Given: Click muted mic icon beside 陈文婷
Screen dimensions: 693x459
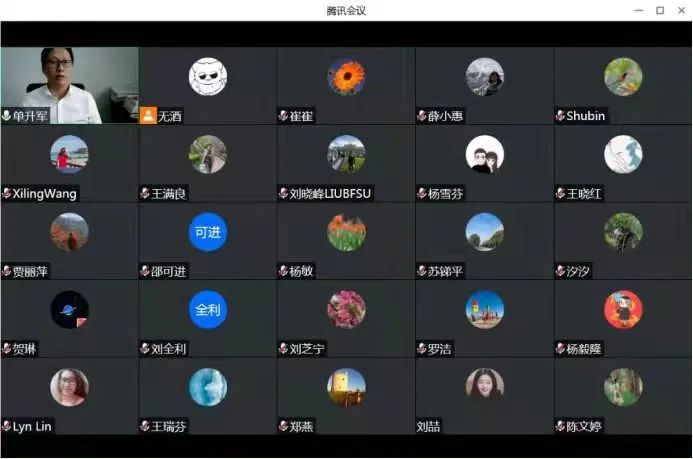Looking at the screenshot, I should (560, 426).
